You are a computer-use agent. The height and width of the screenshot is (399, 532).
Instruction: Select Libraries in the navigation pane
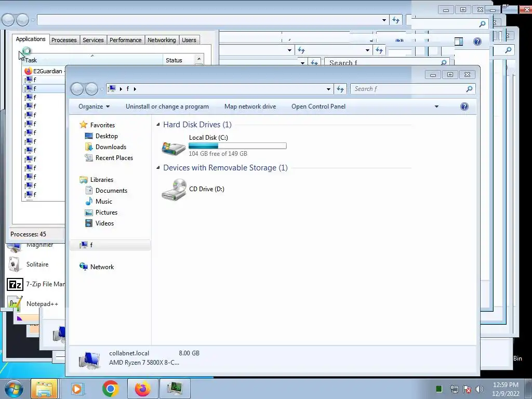coord(96,179)
